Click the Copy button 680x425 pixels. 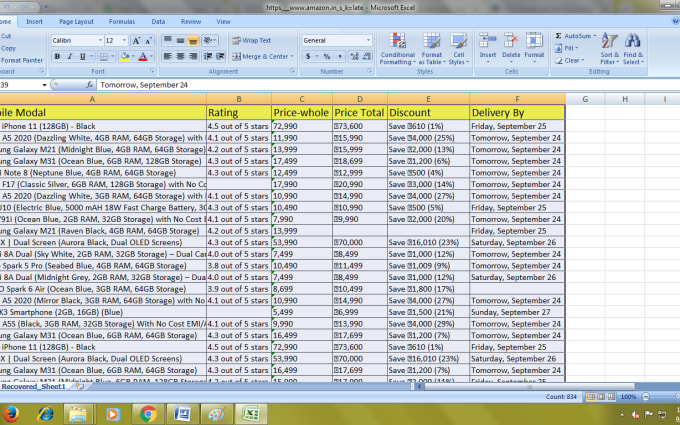[x=8, y=48]
